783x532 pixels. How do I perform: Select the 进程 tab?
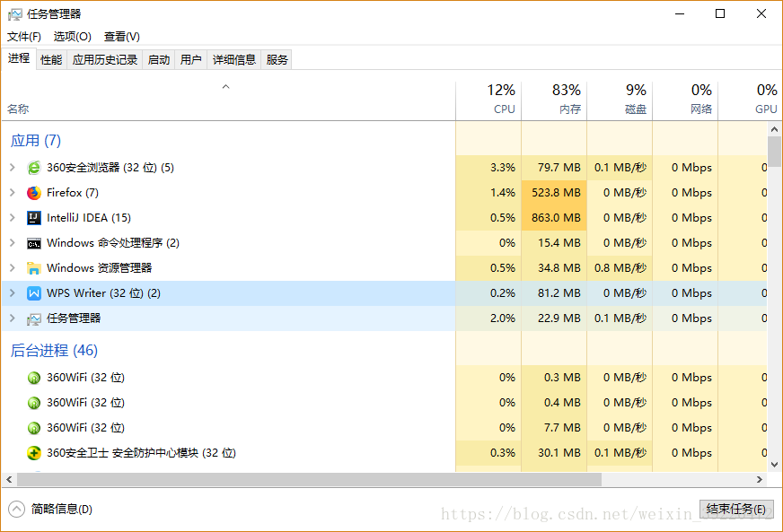point(19,58)
